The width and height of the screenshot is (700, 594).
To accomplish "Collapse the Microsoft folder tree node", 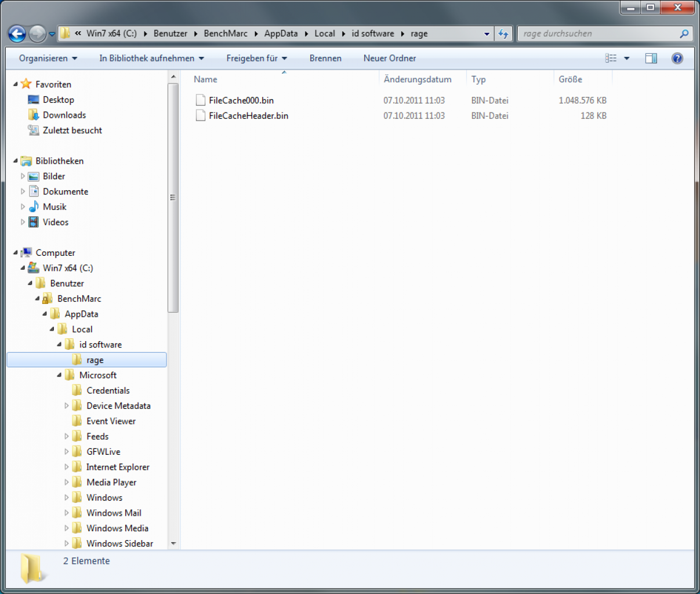I will pyautogui.click(x=59, y=375).
